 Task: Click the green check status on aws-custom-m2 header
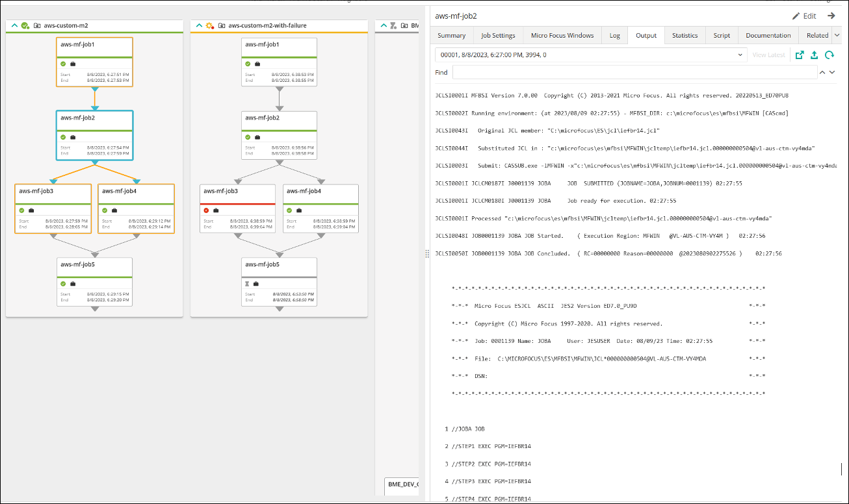click(x=25, y=25)
